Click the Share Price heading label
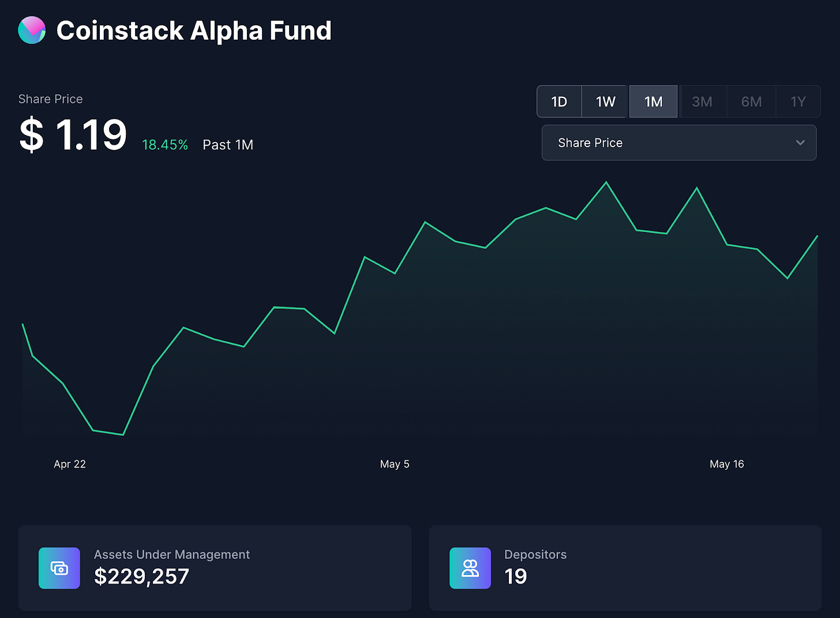The height and width of the screenshot is (618, 840). [x=50, y=99]
